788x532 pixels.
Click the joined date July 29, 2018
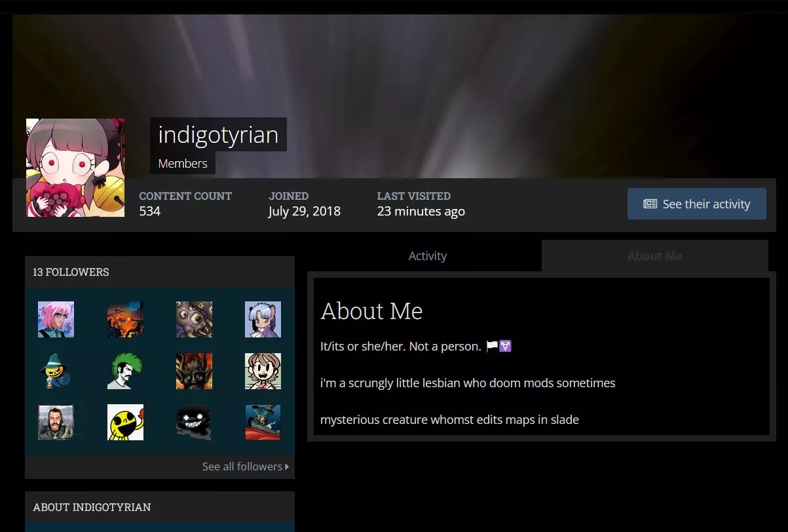pyautogui.click(x=304, y=211)
